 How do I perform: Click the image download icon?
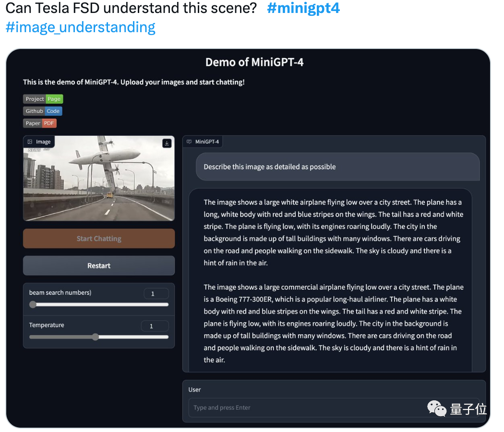[167, 144]
